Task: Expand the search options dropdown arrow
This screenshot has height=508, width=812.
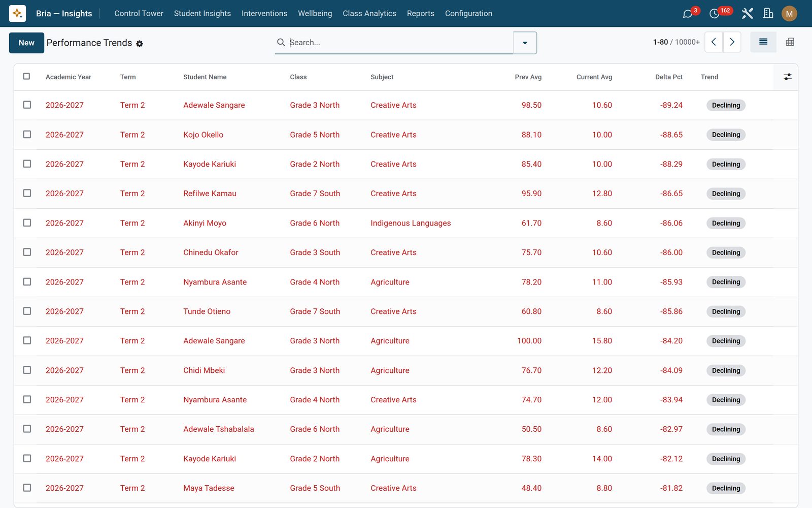Action: click(x=525, y=43)
